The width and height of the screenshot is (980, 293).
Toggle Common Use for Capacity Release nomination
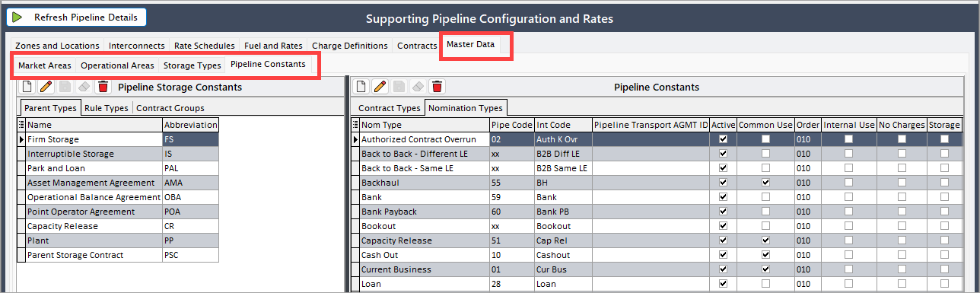coord(766,240)
